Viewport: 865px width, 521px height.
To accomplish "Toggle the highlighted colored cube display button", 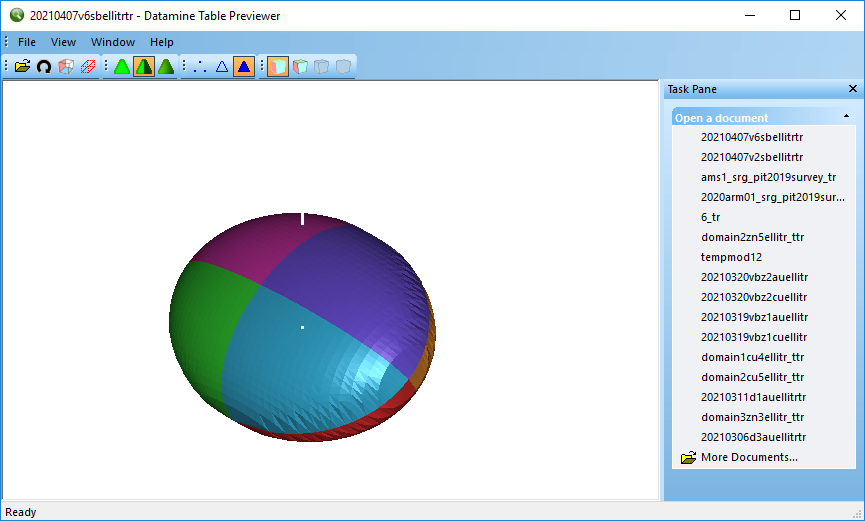I will (x=278, y=67).
